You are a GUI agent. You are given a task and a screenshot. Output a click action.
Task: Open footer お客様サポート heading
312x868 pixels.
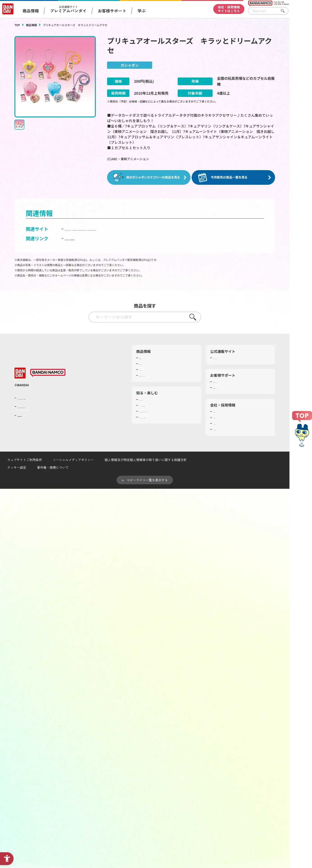(x=222, y=375)
